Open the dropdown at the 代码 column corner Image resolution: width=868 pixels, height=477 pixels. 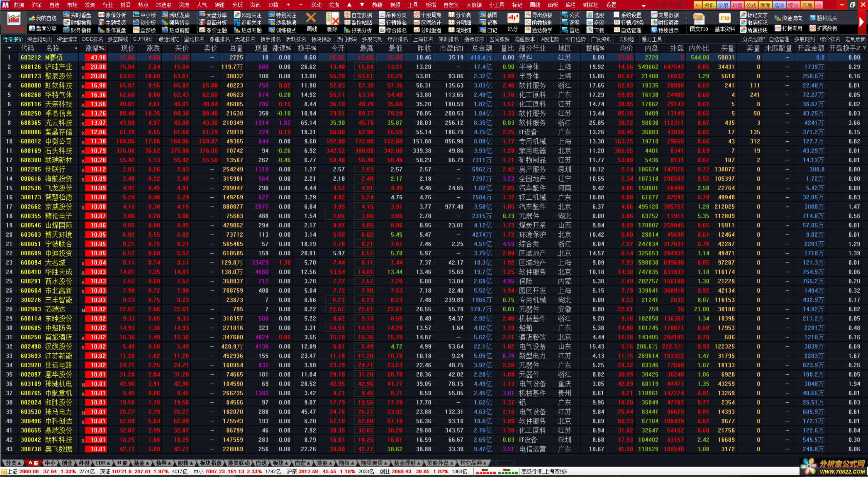coord(9,48)
